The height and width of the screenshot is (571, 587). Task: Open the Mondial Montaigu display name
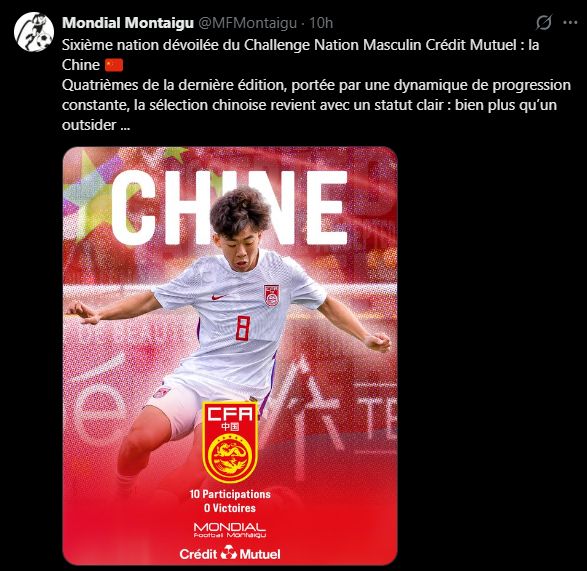tap(128, 23)
